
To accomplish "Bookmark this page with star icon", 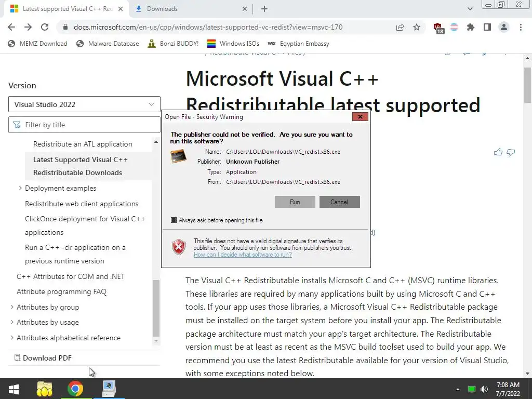I will (417, 27).
